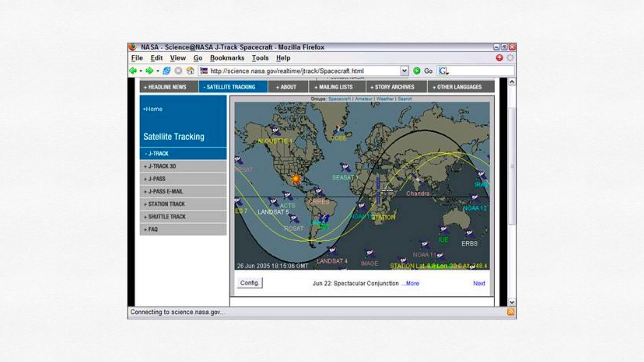This screenshot has width=644, height=362.
Task: Choose the Spacecraft group link
Action: tap(339, 99)
